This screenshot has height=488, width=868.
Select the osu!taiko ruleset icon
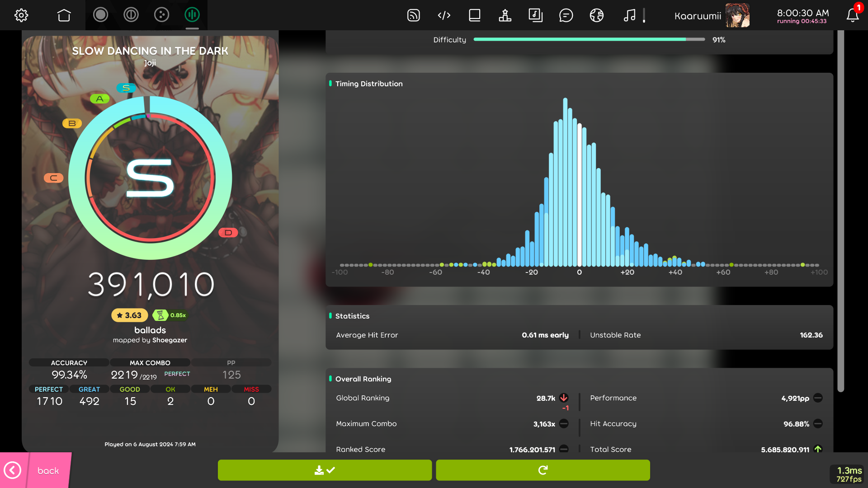131,15
